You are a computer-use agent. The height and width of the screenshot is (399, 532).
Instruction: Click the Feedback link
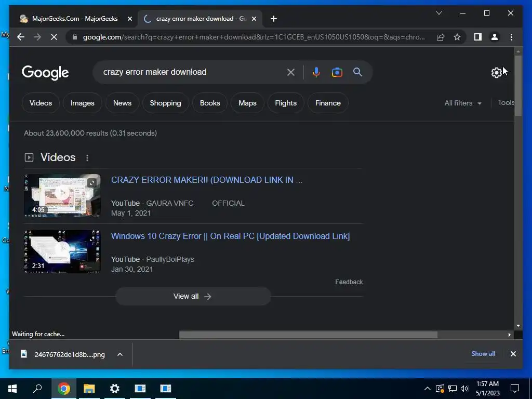pyautogui.click(x=349, y=282)
